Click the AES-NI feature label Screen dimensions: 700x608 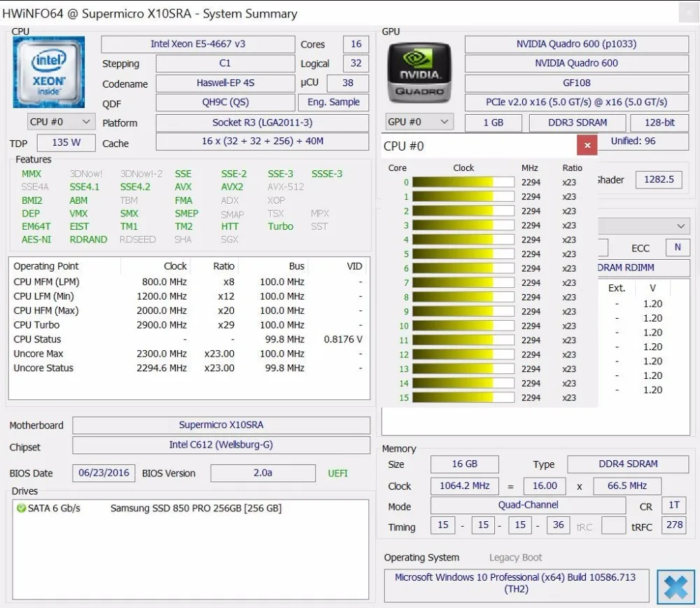coord(36,240)
